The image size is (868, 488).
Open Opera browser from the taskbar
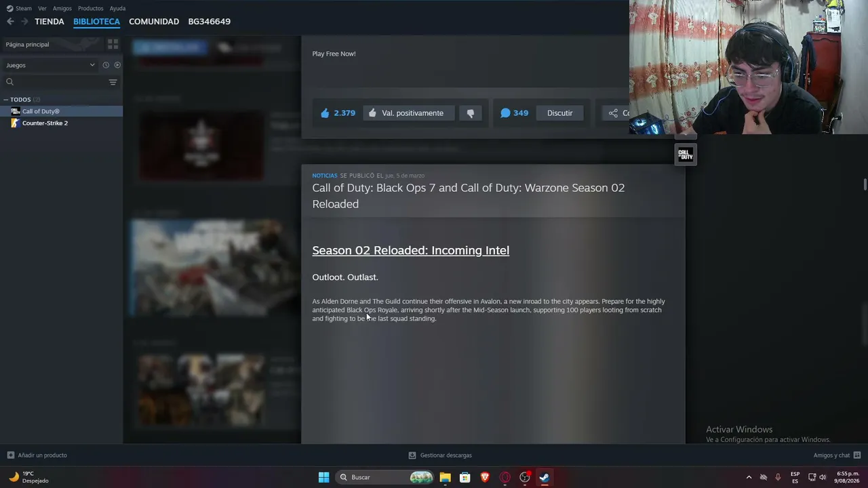pyautogui.click(x=505, y=477)
